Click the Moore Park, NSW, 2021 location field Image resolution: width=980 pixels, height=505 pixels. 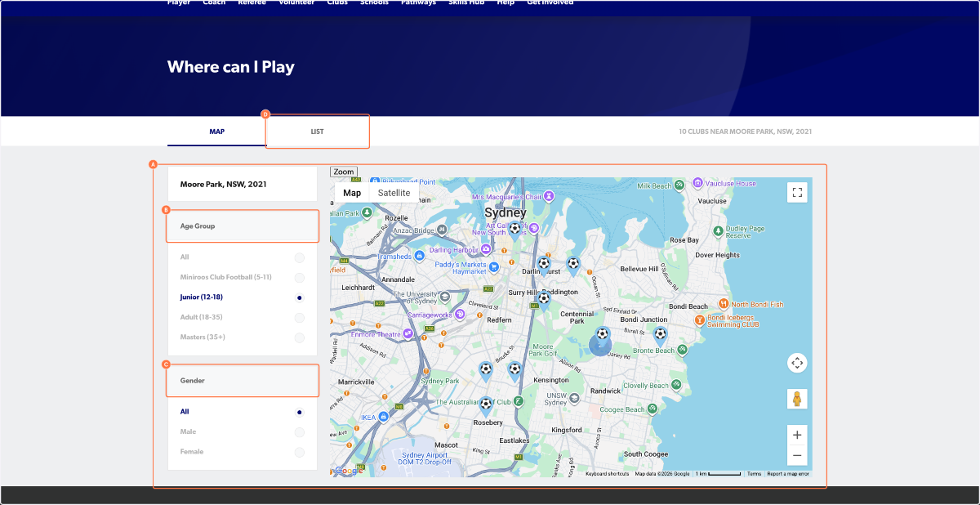(x=243, y=185)
